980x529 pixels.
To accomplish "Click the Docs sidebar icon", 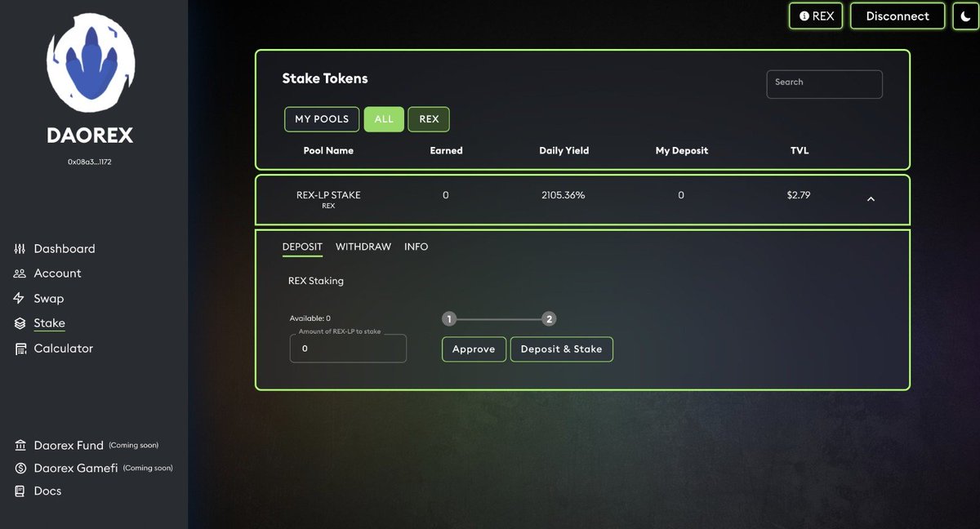I will click(x=20, y=491).
